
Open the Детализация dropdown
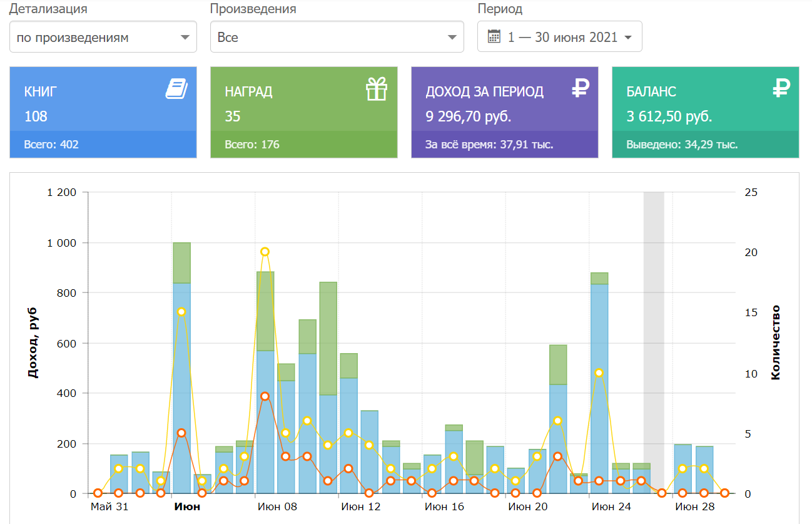pos(103,37)
